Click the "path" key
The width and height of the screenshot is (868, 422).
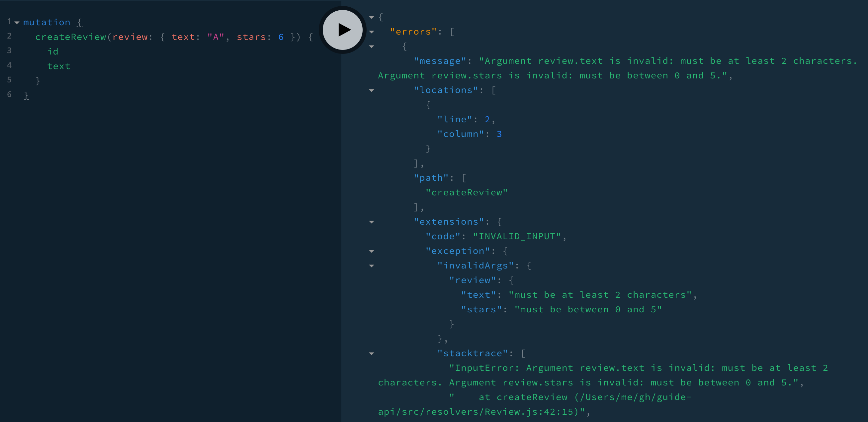pyautogui.click(x=431, y=178)
